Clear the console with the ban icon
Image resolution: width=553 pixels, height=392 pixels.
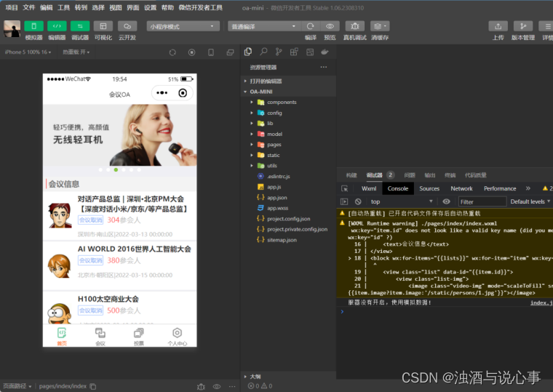point(358,201)
